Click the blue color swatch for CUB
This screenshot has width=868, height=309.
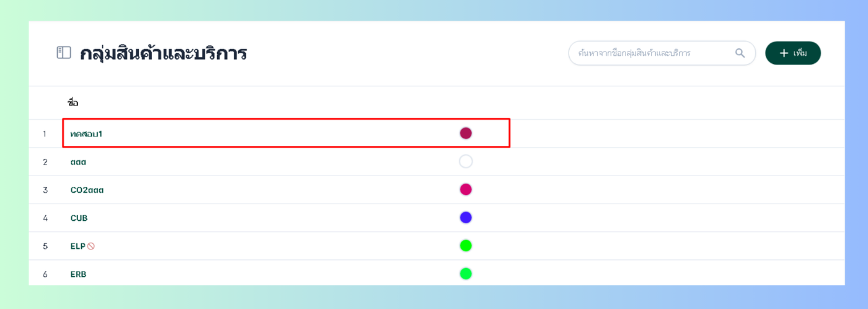(x=466, y=217)
